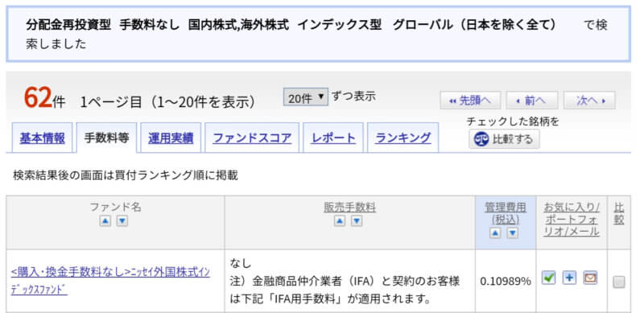This screenshot has height=313, width=644.
Task: Open the ニッセイ外国株式インデックスファンド link
Action: (110, 281)
